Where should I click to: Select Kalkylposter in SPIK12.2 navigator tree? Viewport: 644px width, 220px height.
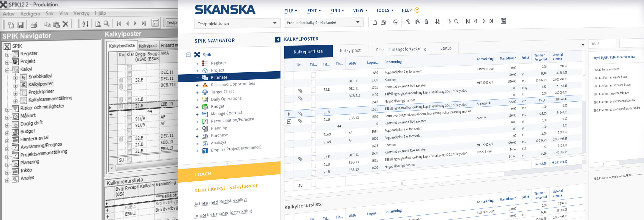click(x=40, y=84)
